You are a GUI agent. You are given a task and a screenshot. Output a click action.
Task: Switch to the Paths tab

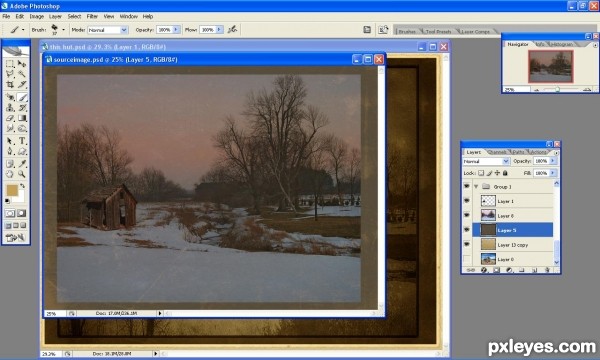518,152
